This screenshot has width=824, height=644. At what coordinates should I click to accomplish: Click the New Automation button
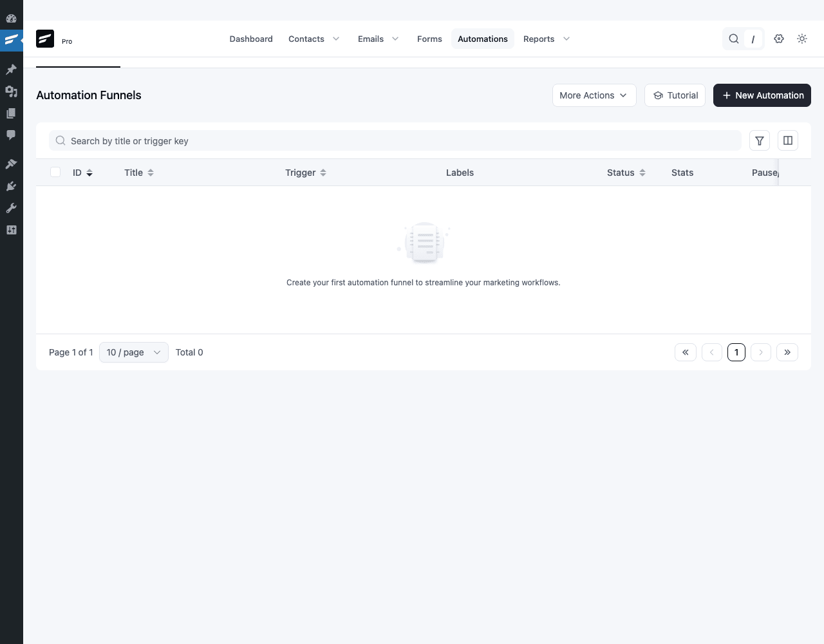[x=762, y=95]
